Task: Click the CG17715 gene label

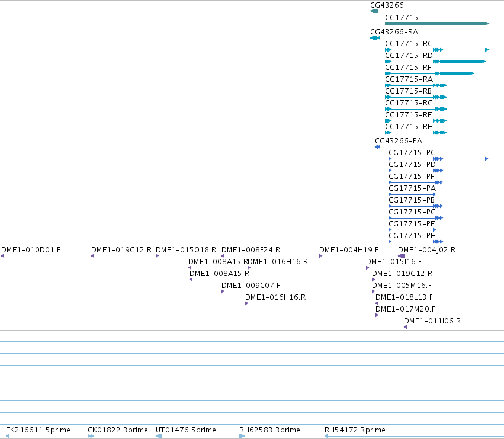Action: click(402, 18)
